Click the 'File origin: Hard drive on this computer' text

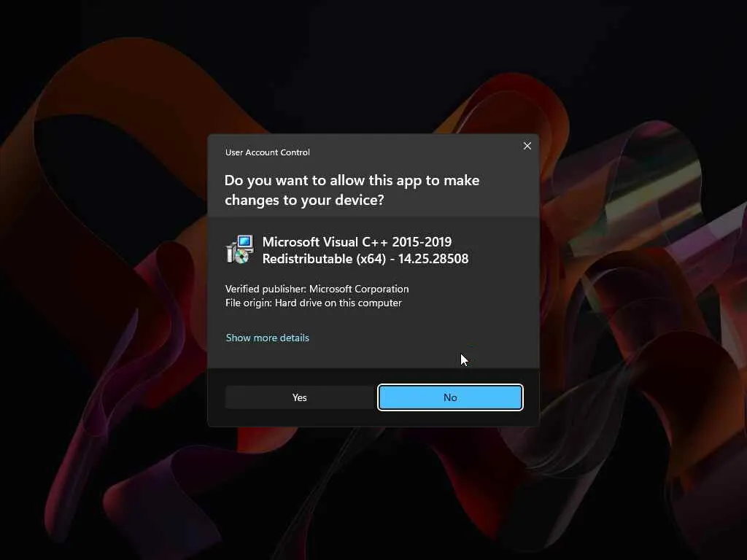314,303
